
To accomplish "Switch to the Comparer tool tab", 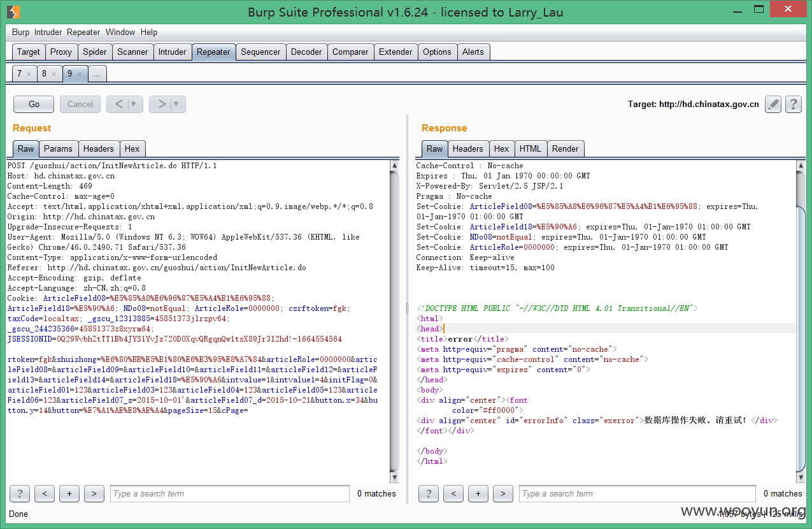I will pos(350,52).
